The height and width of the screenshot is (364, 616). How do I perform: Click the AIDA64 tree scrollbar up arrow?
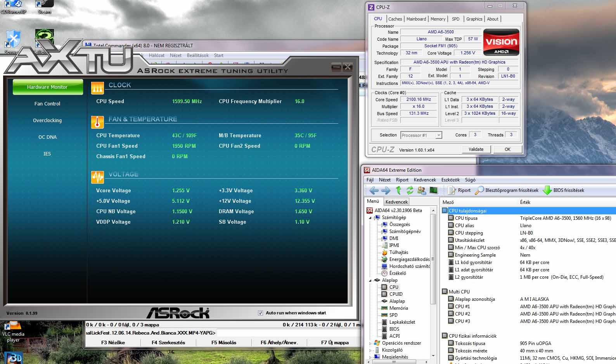coord(433,210)
